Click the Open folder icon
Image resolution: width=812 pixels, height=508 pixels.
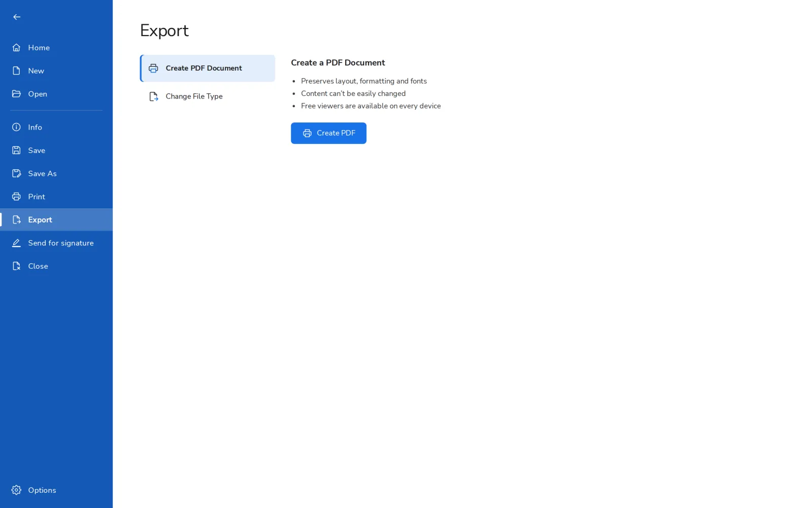click(x=16, y=94)
